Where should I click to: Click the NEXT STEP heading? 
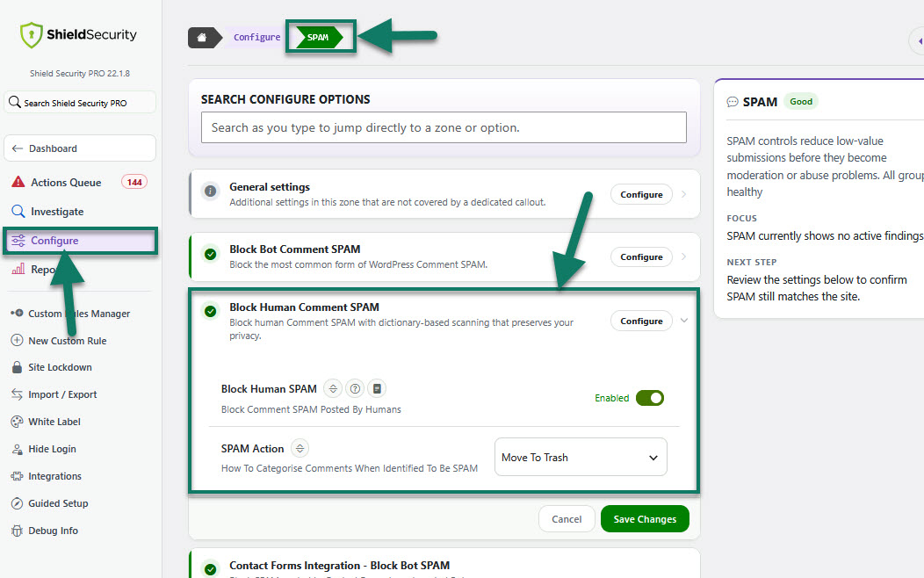click(751, 262)
